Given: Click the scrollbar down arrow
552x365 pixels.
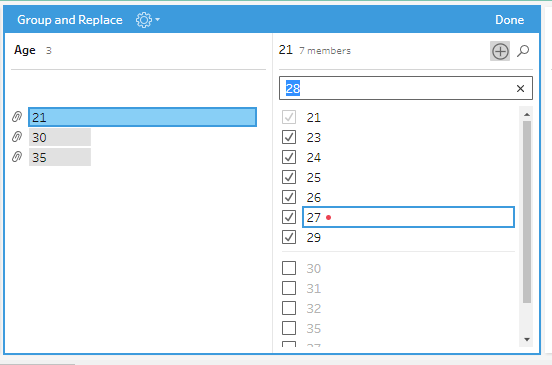Looking at the screenshot, I should click(527, 340).
